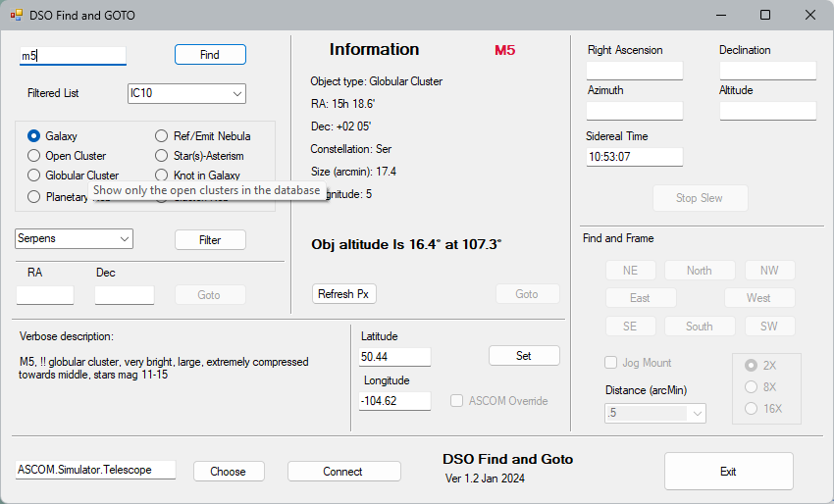Select the 2X speed radio button

[x=751, y=365]
